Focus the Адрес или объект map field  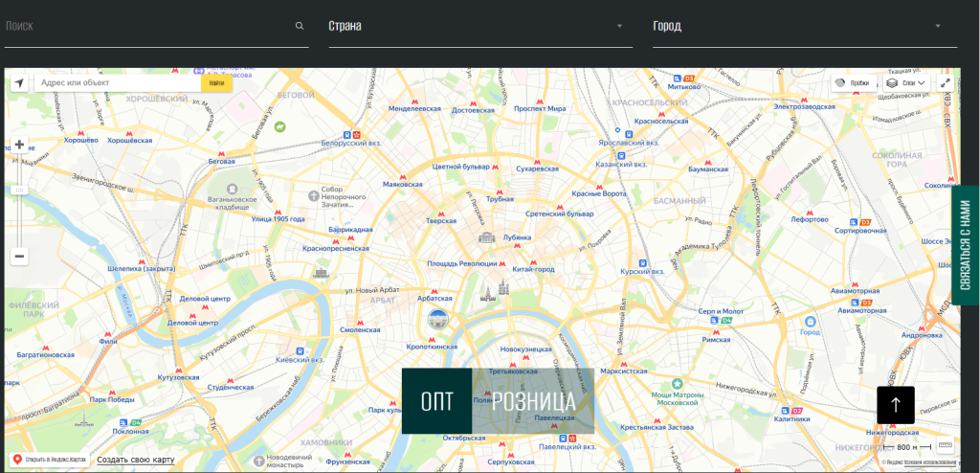coord(118,83)
